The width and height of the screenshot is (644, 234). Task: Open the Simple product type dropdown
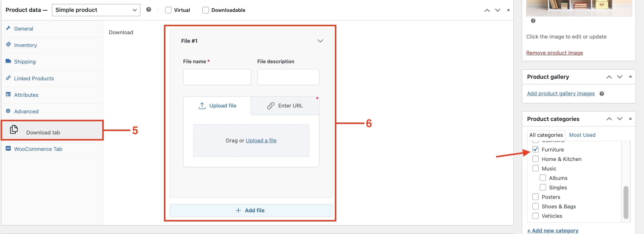click(96, 10)
